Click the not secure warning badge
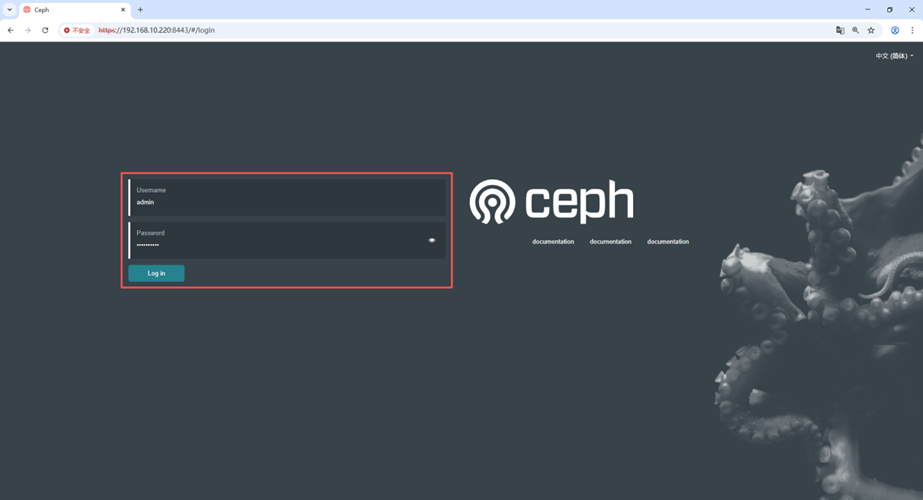This screenshot has height=500, width=923. coord(77,30)
